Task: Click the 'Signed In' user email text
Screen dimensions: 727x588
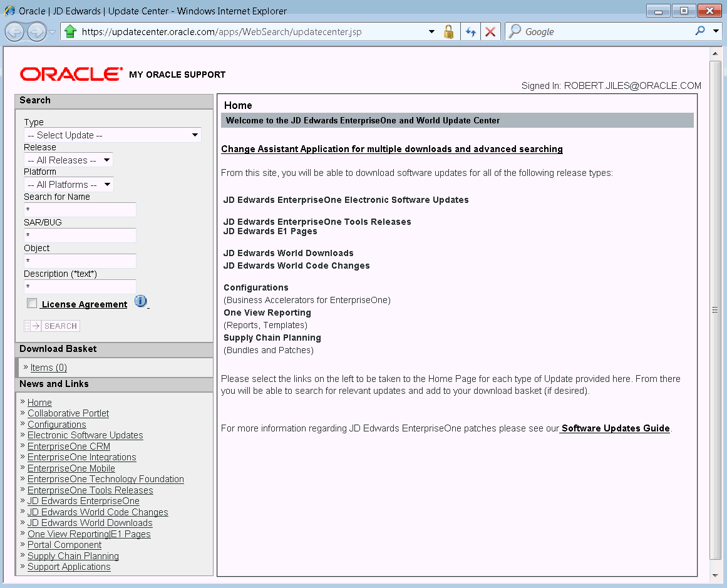Action: [632, 86]
